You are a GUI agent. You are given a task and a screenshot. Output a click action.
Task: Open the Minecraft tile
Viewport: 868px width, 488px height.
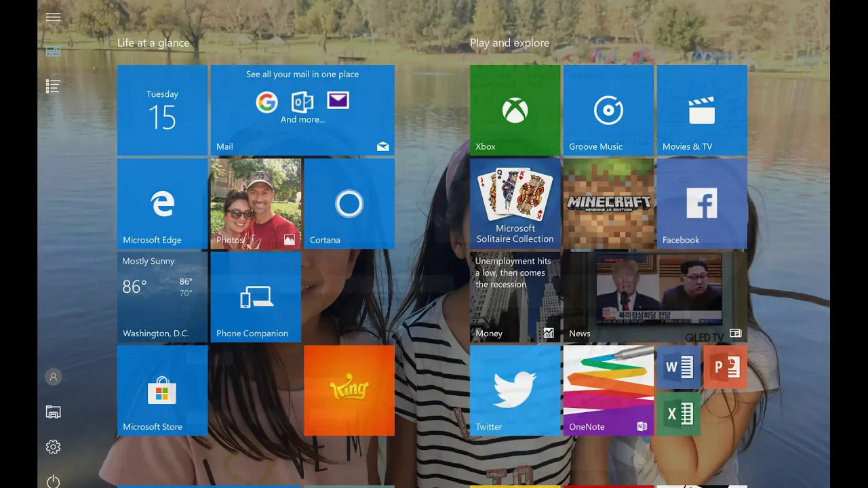[608, 204]
